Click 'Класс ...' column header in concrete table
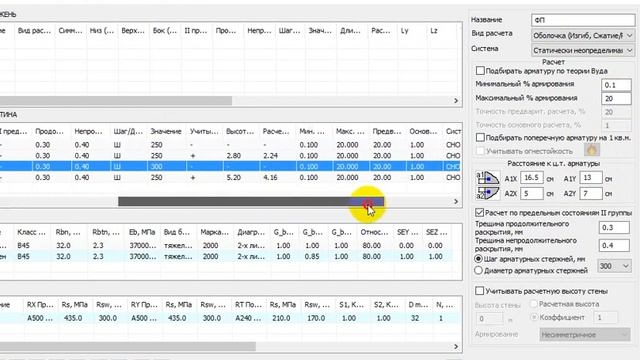 [x=31, y=232]
